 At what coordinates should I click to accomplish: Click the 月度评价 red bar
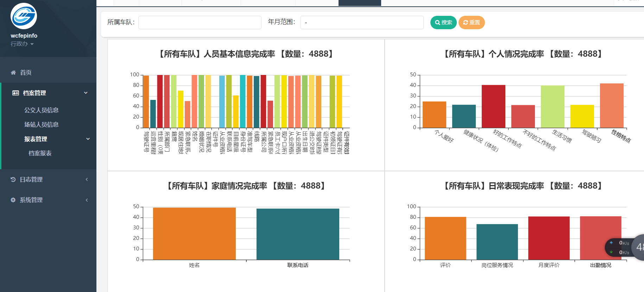549,238
